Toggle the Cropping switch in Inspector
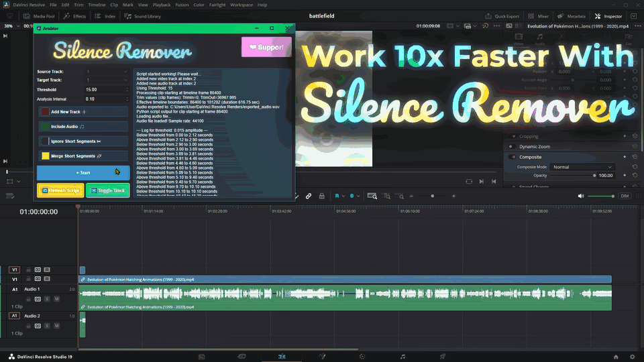Image resolution: width=644 pixels, height=362 pixels. [x=512, y=136]
